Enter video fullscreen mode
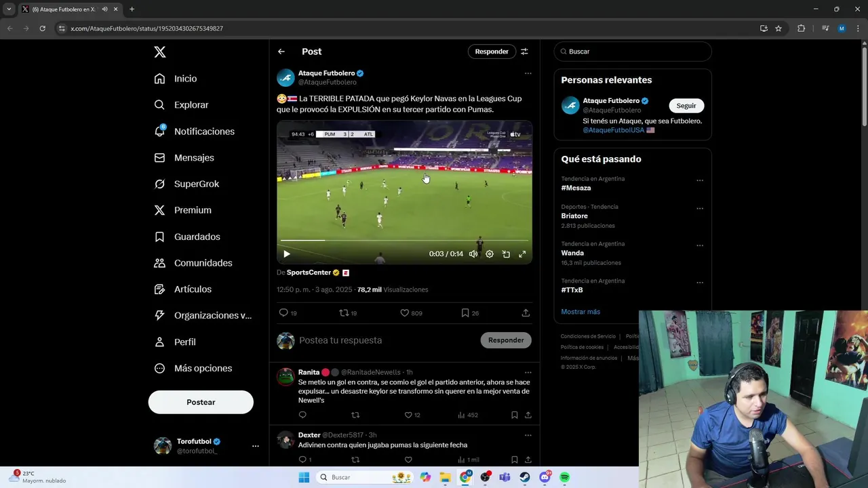 click(522, 254)
